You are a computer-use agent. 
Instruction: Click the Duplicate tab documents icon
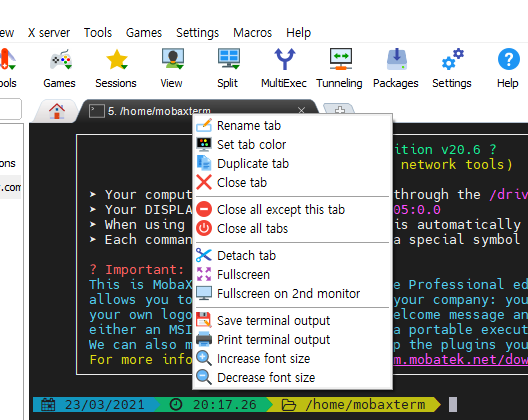204,163
